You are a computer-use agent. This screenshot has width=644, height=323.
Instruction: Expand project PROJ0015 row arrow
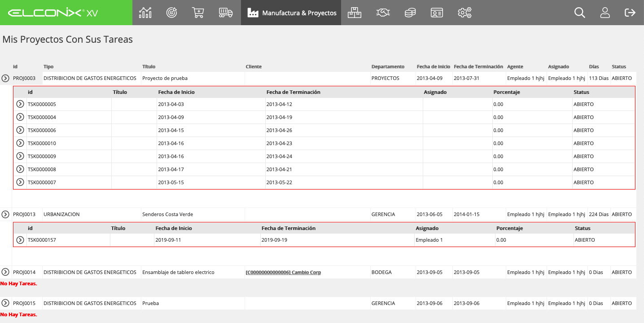[5, 303]
